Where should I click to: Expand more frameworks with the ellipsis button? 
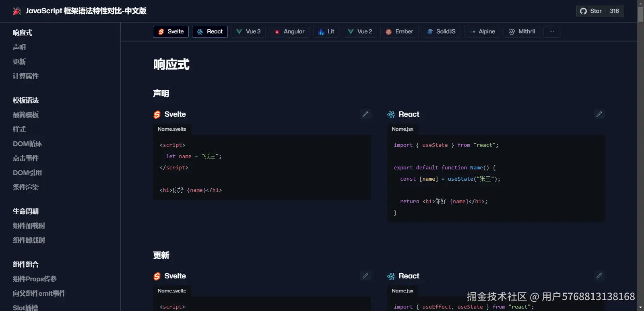(x=552, y=32)
